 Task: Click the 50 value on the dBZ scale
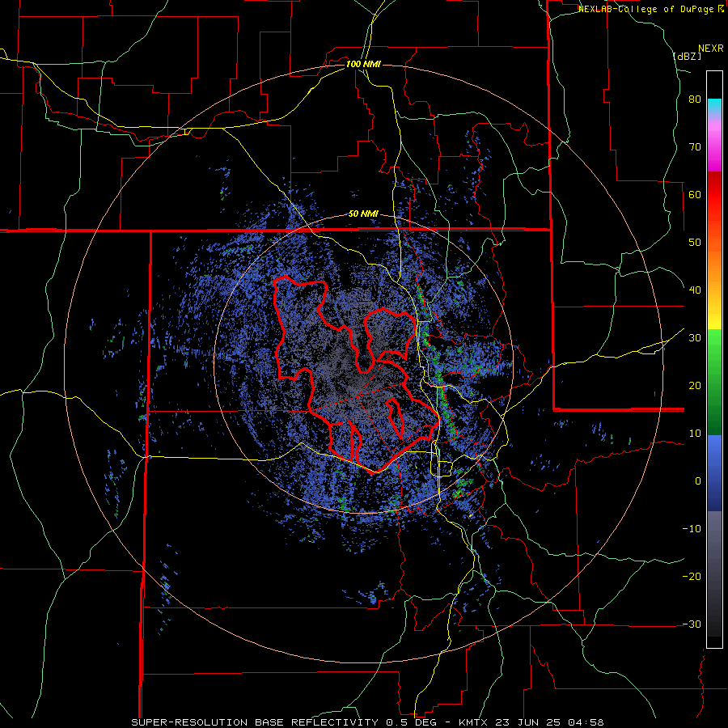click(695, 243)
